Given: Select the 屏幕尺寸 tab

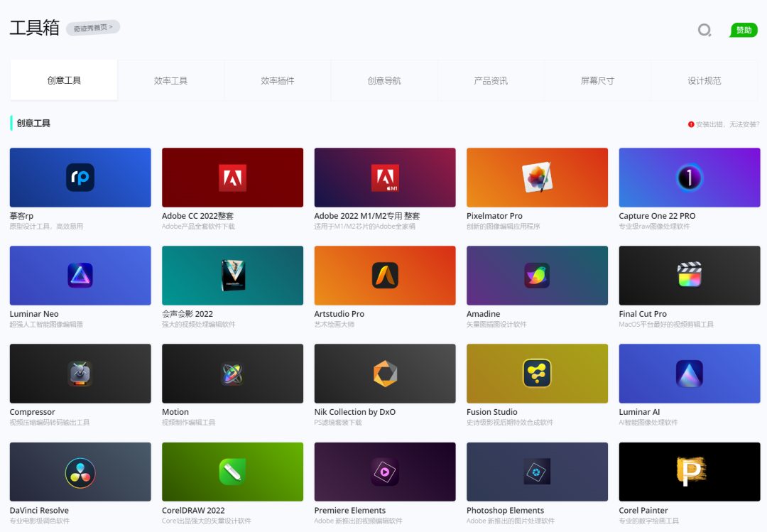Looking at the screenshot, I should point(597,81).
